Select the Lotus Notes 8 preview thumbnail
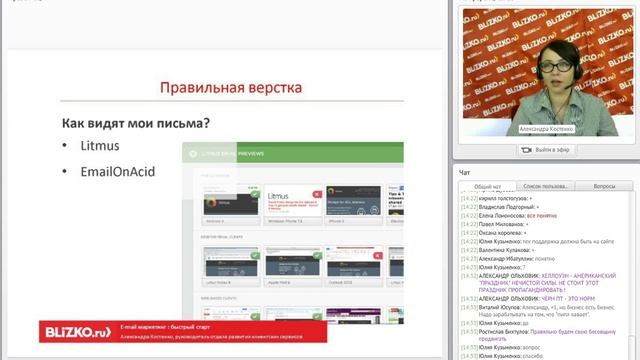Image resolution: width=640 pixels, height=360 pixels. point(231,266)
